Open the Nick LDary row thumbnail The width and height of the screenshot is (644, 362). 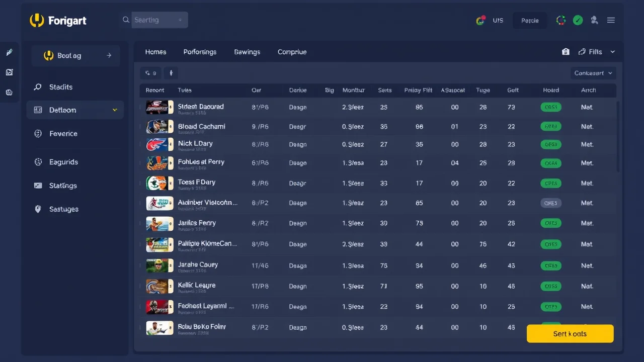pyautogui.click(x=159, y=145)
